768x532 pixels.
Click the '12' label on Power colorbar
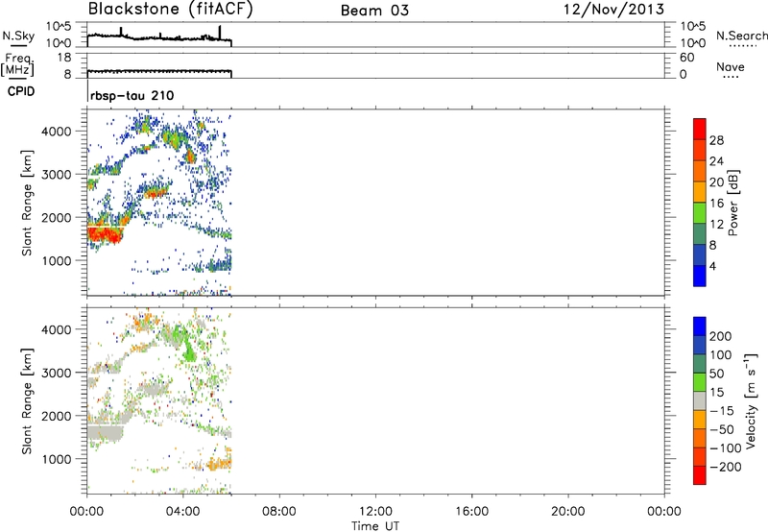click(716, 225)
